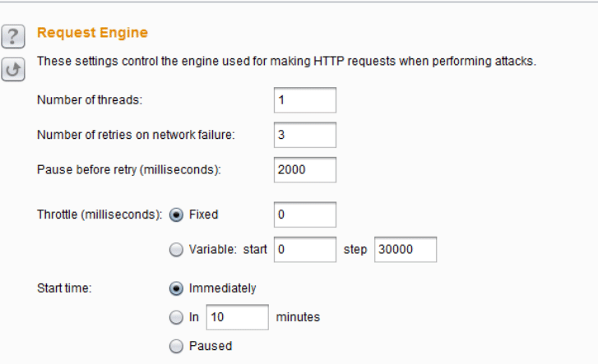
Task: Choose the Paused start time option
Action: [x=176, y=347]
